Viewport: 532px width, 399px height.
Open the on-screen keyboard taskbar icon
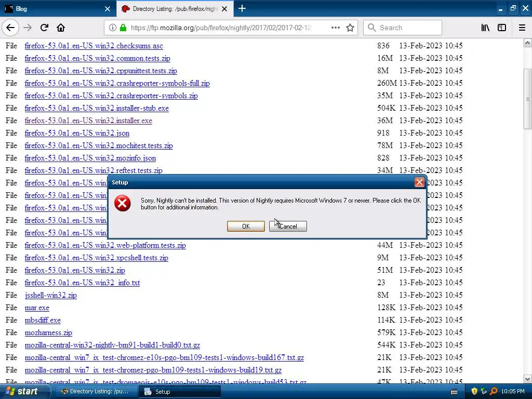454,392
